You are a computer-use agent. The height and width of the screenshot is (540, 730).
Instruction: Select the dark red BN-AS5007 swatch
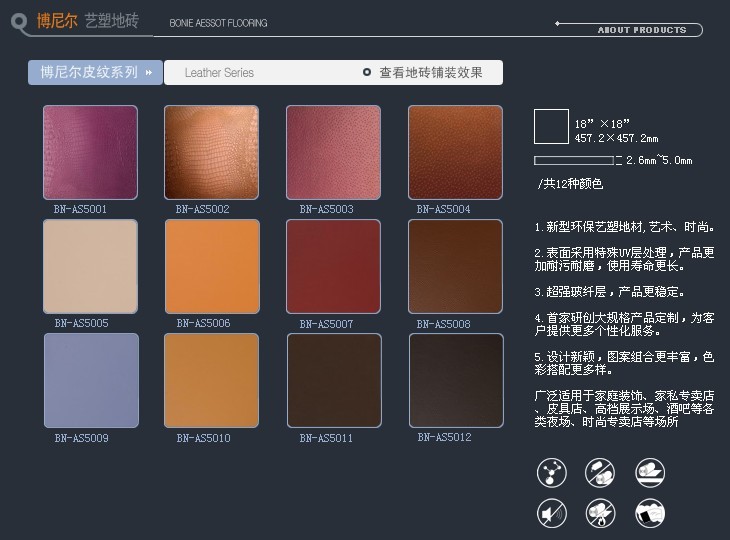click(333, 267)
